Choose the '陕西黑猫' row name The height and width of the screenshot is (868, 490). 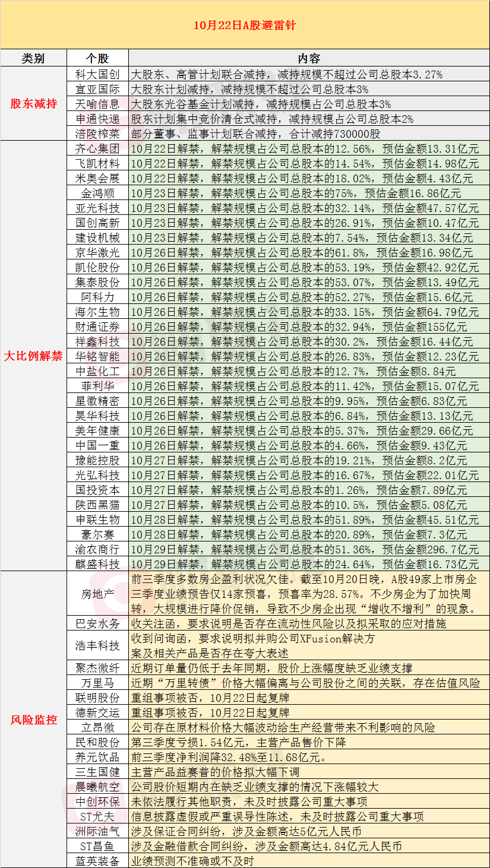click(x=97, y=505)
